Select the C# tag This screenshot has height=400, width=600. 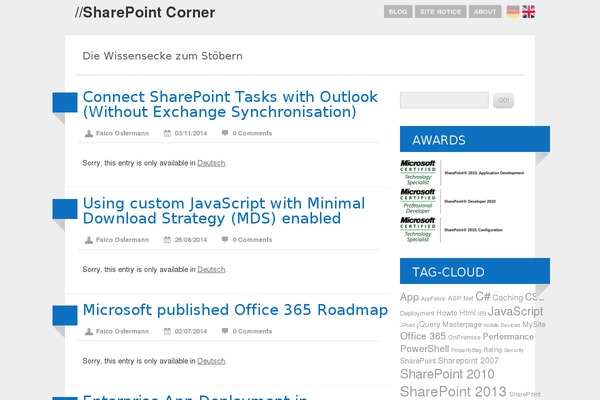(483, 296)
